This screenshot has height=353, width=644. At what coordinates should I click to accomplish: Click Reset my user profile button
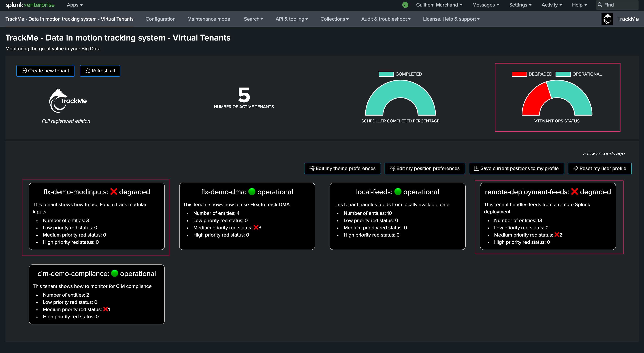click(600, 168)
